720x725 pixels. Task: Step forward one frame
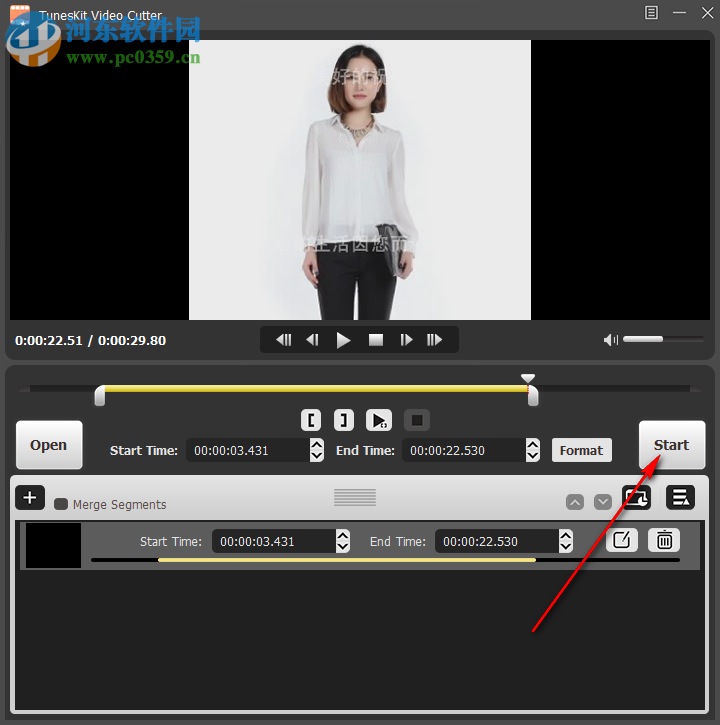coord(406,340)
